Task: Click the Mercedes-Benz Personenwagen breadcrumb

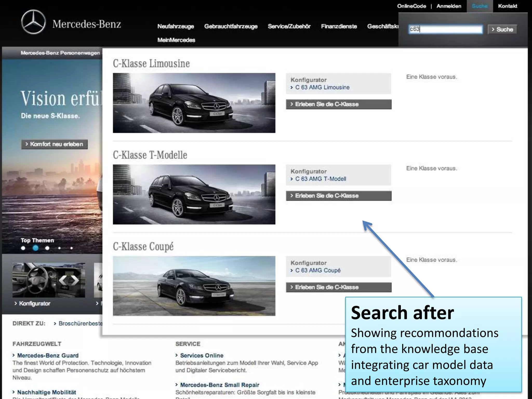Action: pyautogui.click(x=60, y=53)
